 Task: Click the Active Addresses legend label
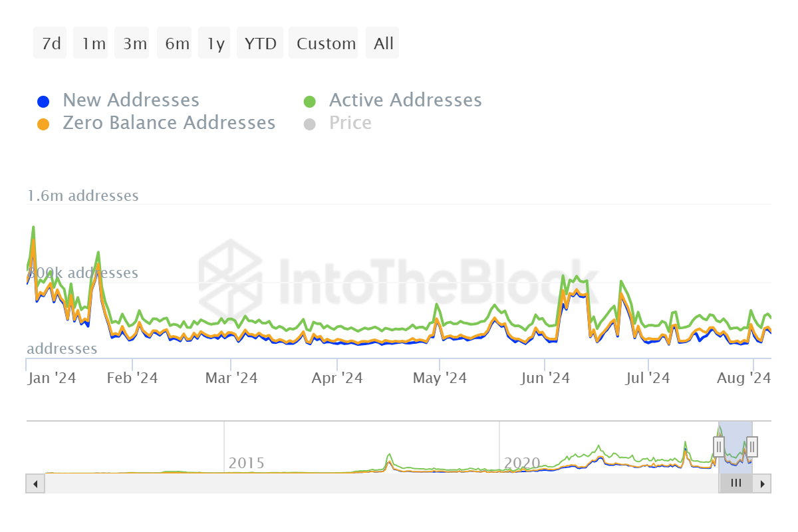pos(405,100)
